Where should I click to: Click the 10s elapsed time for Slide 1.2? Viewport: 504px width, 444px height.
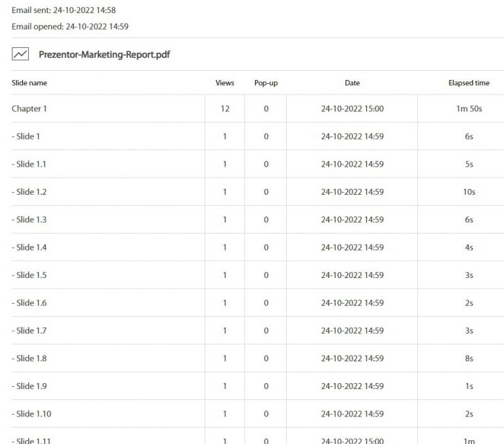pyautogui.click(x=469, y=192)
